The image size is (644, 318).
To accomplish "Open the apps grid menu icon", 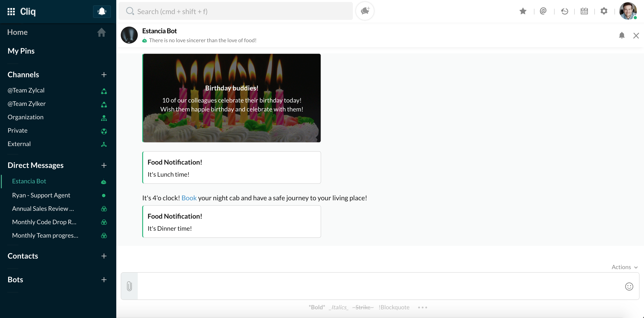I will click(11, 11).
